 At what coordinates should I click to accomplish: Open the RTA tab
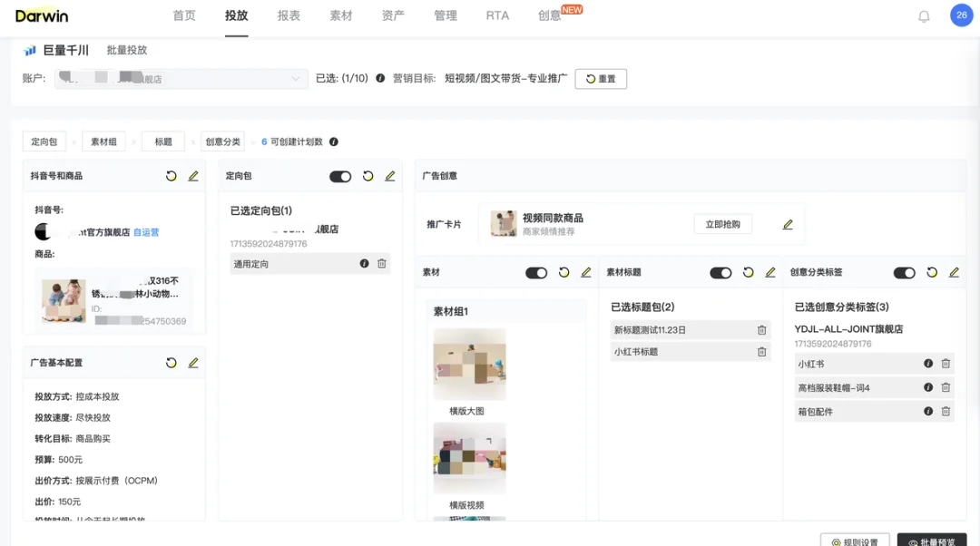click(497, 15)
